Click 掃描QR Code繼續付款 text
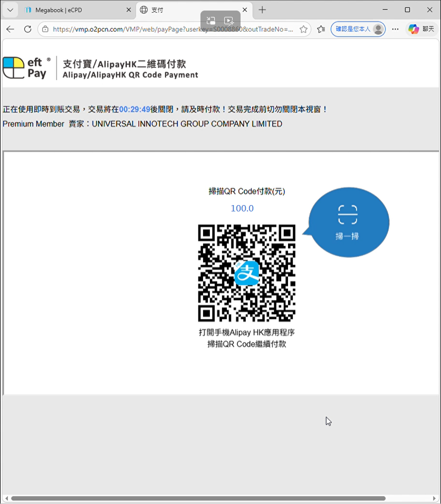The width and height of the screenshot is (441, 504). (x=247, y=344)
